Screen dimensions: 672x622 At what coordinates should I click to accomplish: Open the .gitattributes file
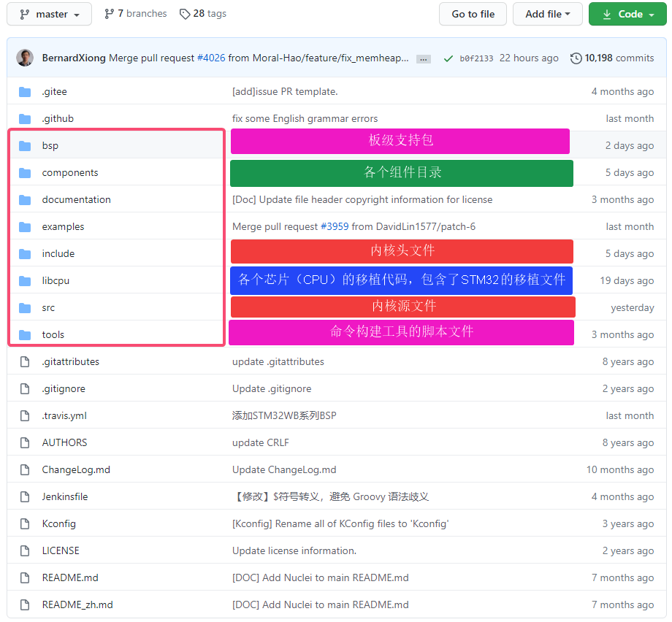coord(71,361)
